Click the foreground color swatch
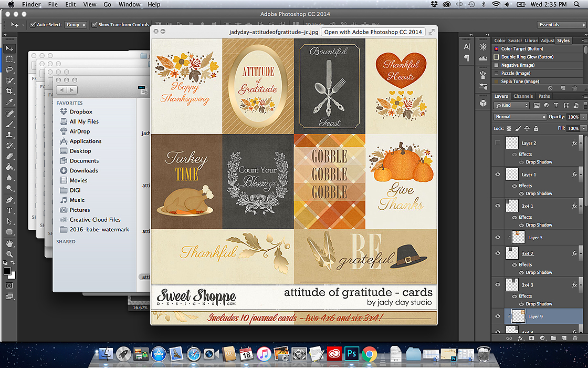588x368 pixels. tap(7, 271)
